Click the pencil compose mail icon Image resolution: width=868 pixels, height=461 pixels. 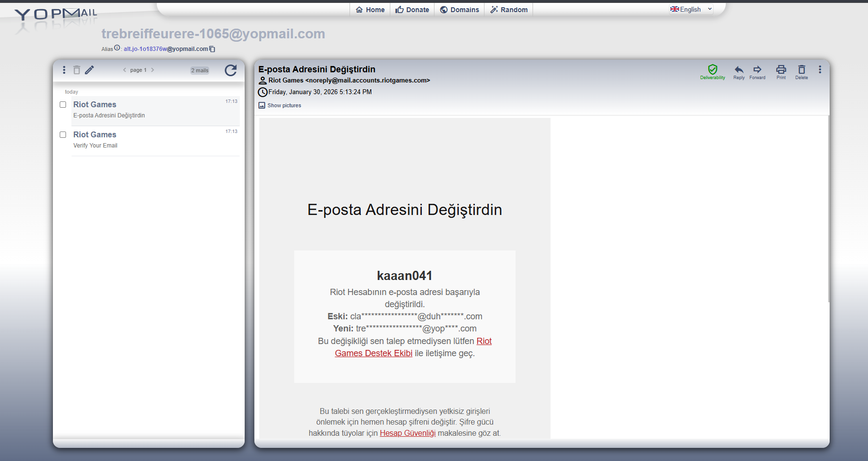pyautogui.click(x=89, y=70)
